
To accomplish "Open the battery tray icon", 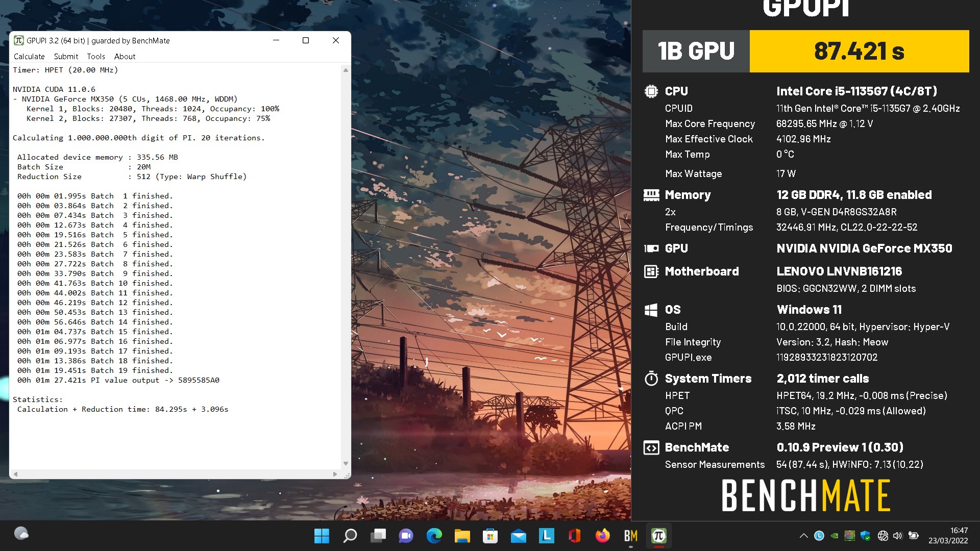I will coord(914,536).
